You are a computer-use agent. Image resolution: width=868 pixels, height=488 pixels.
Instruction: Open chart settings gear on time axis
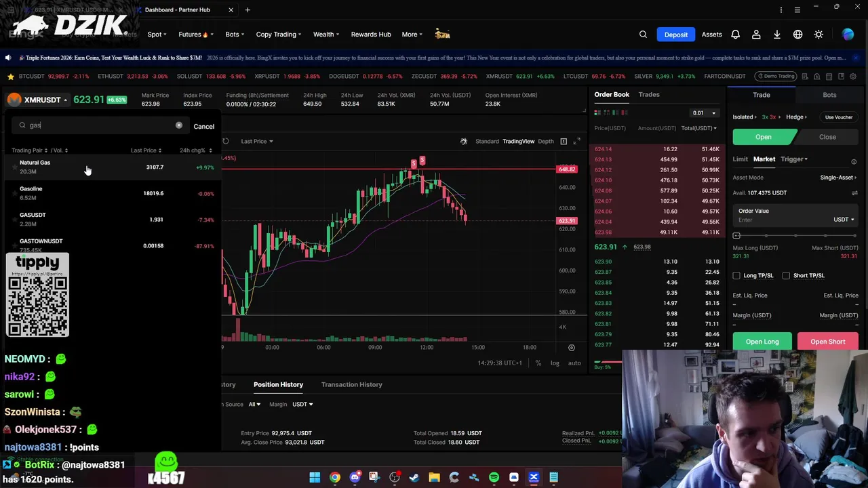pos(571,348)
